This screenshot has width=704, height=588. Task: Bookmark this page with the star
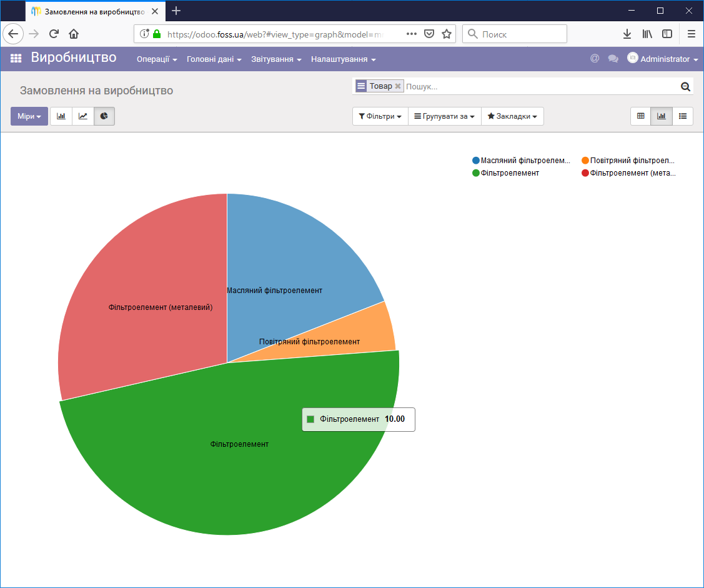pos(446,34)
